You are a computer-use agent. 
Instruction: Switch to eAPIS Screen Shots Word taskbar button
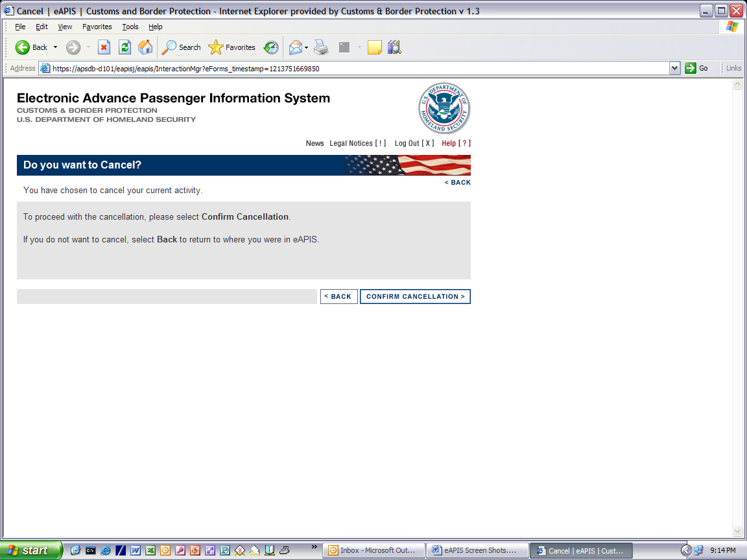478,550
